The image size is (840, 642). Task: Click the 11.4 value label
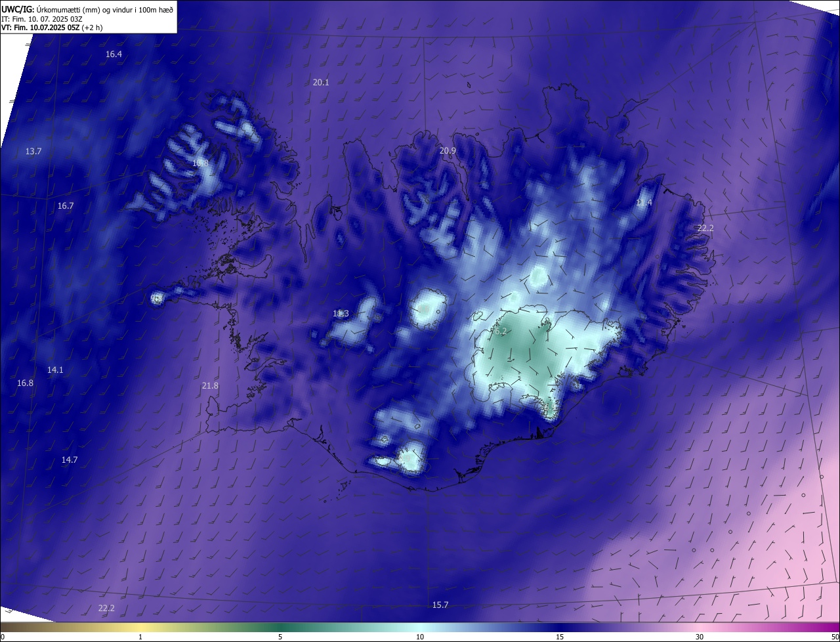[x=644, y=202]
